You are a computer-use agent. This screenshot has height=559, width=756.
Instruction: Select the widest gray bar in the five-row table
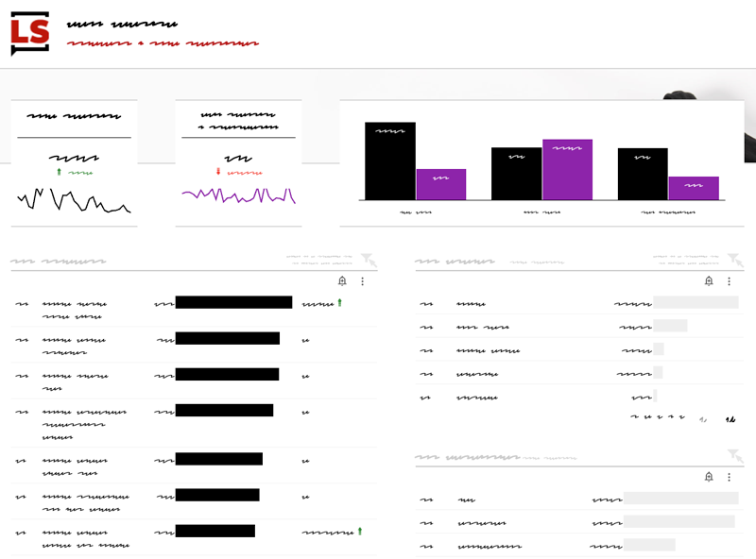[696, 302]
